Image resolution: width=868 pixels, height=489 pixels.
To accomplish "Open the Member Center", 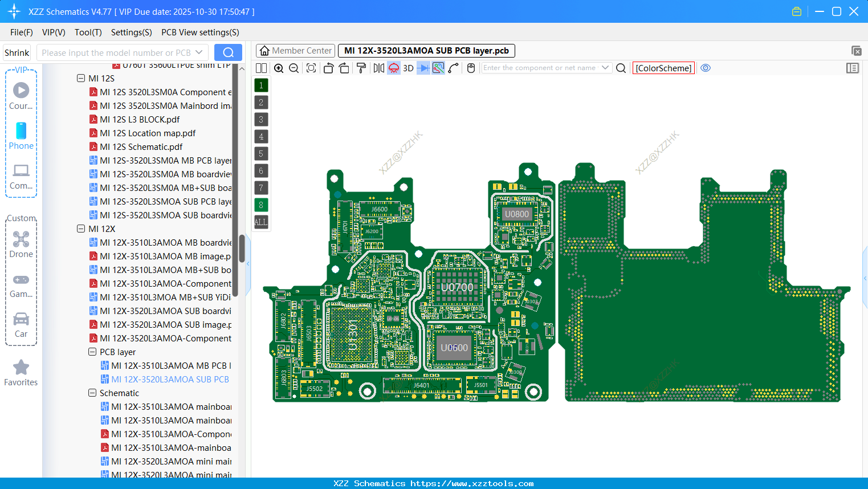I will 295,50.
